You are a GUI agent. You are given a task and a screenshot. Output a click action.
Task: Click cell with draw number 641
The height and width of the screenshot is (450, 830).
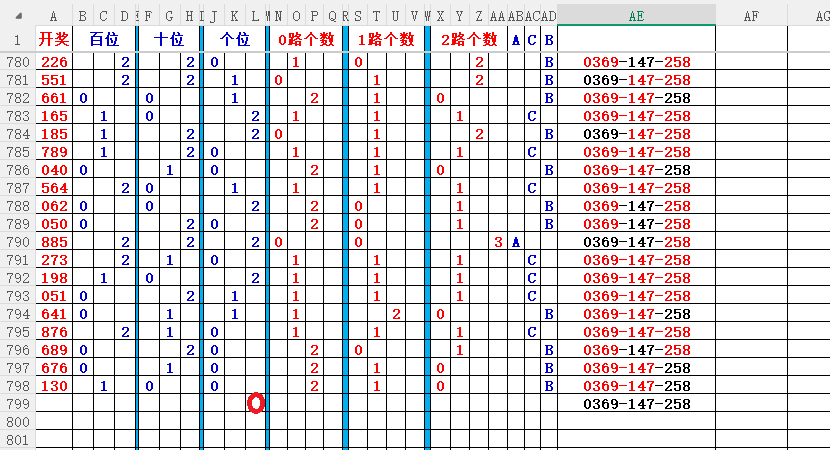tap(53, 314)
